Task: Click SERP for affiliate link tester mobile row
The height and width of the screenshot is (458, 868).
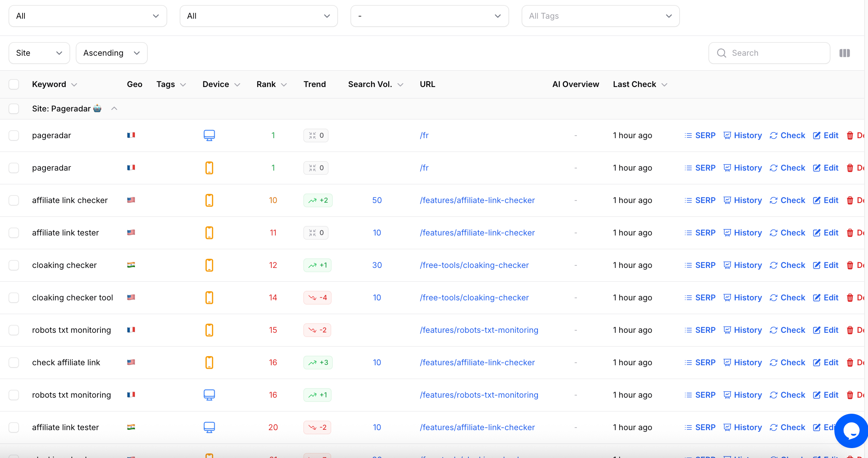Action: (x=700, y=233)
